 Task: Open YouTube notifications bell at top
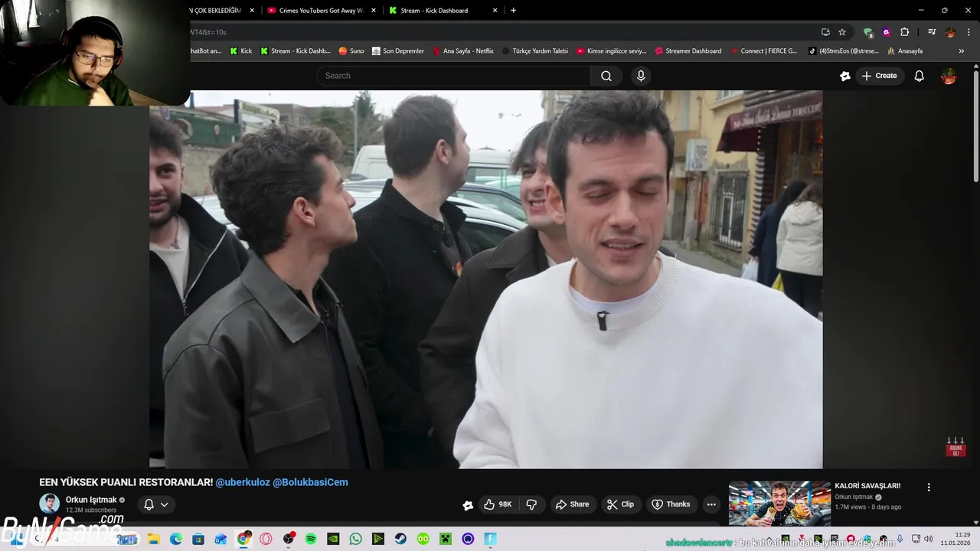pos(919,76)
